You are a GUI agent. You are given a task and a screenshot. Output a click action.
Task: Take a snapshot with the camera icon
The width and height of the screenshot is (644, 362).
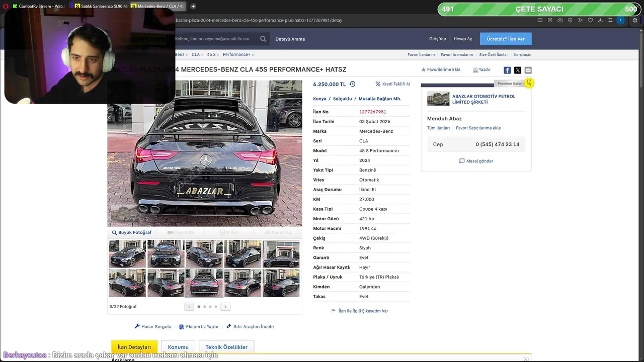(x=560, y=20)
